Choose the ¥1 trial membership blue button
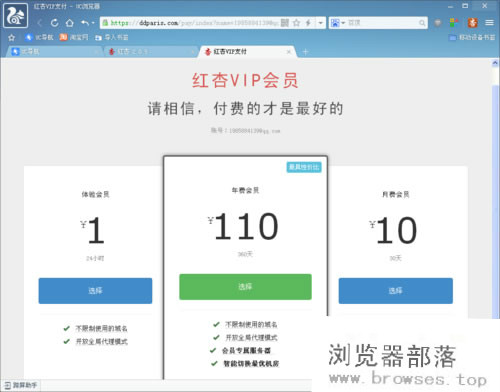Screen dimensions: 500x392 click(95, 291)
